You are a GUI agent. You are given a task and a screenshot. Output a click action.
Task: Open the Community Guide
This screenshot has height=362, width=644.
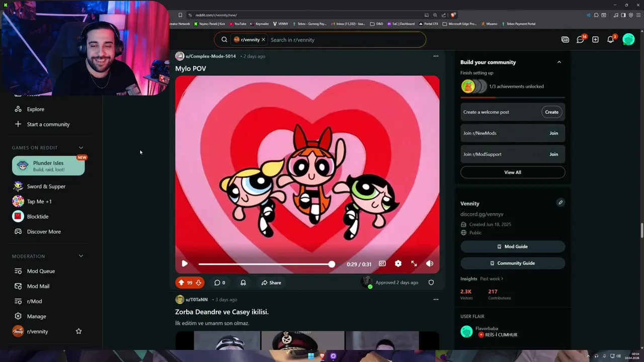(513, 263)
